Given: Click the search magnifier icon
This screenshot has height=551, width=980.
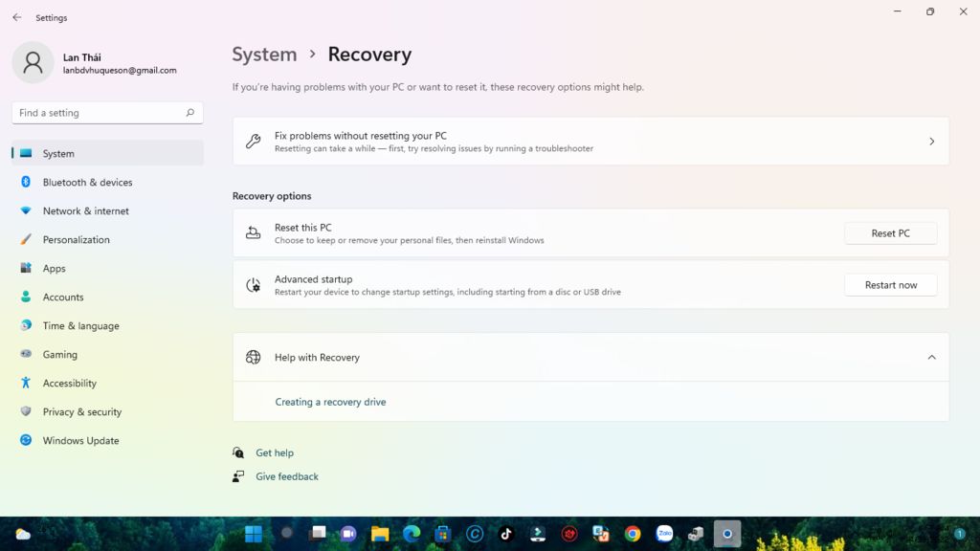Looking at the screenshot, I should 190,113.
